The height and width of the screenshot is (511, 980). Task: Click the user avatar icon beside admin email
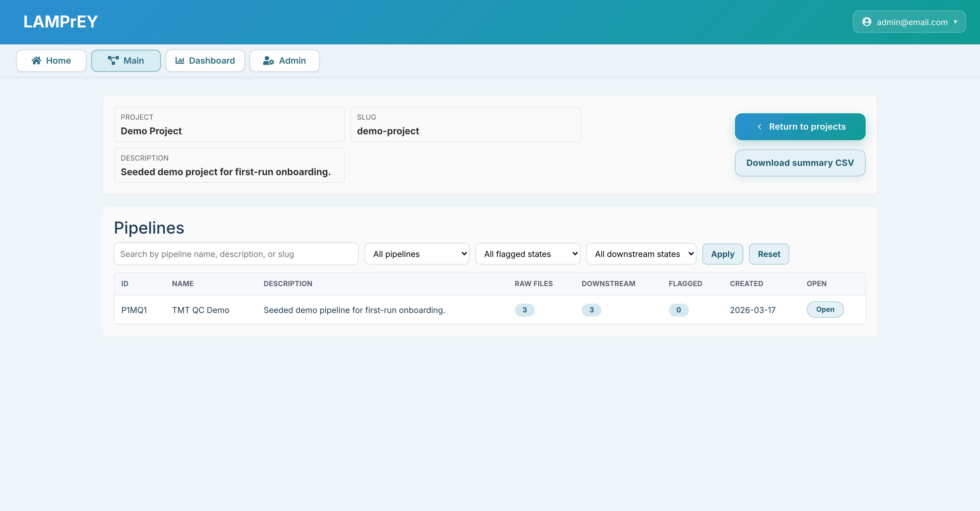(867, 22)
